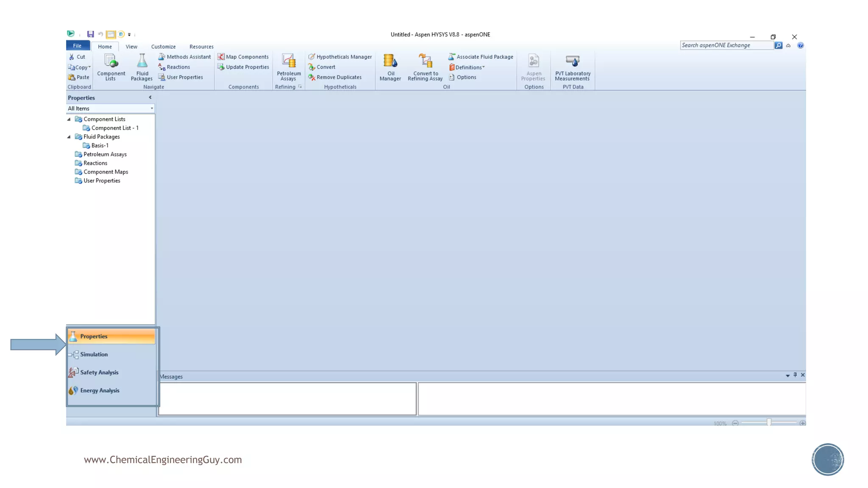The height and width of the screenshot is (488, 868).
Task: Switch to the Simulation environment
Action: [94, 355]
